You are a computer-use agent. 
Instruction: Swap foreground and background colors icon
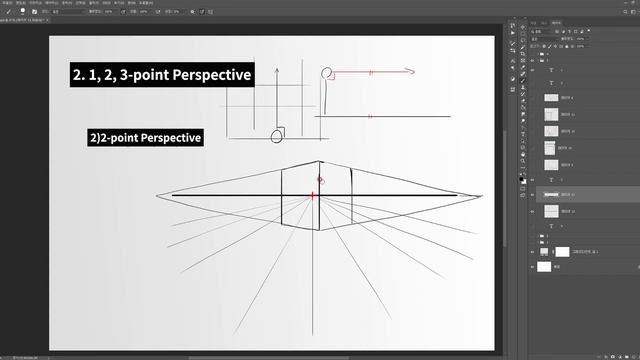[525, 173]
